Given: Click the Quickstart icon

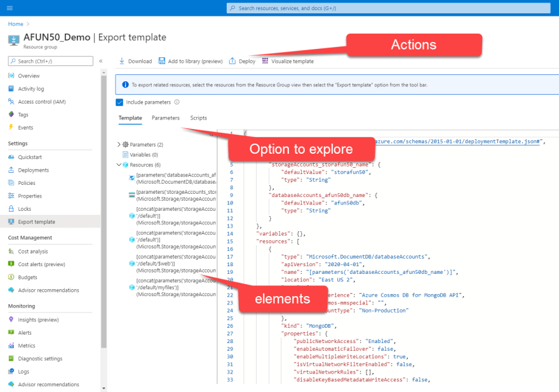Looking at the screenshot, I should click(x=11, y=157).
